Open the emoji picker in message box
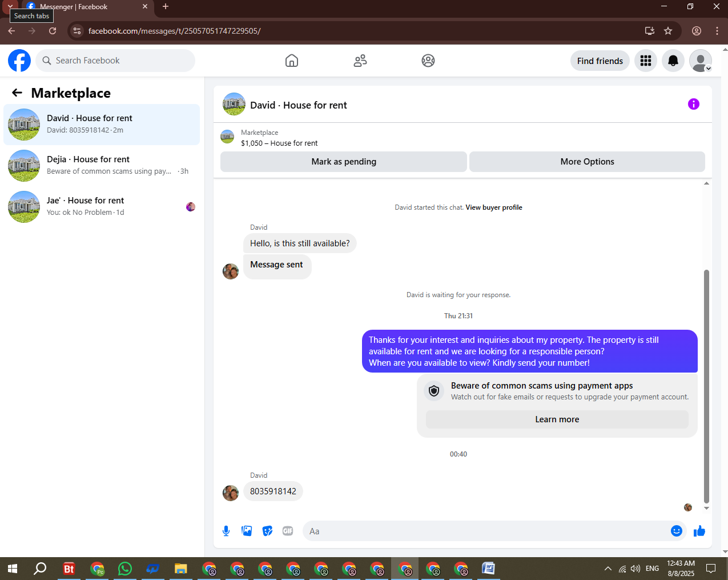The image size is (728, 580). point(677,531)
